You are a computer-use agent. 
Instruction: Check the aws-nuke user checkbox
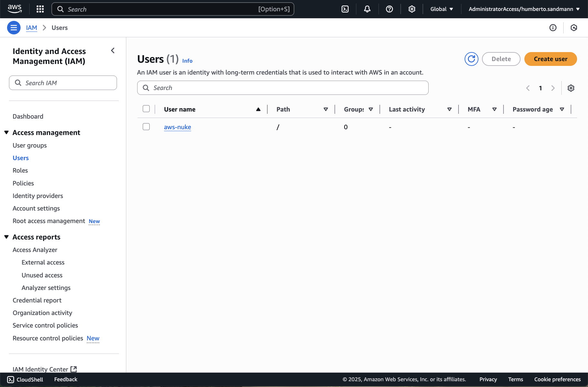click(x=146, y=127)
